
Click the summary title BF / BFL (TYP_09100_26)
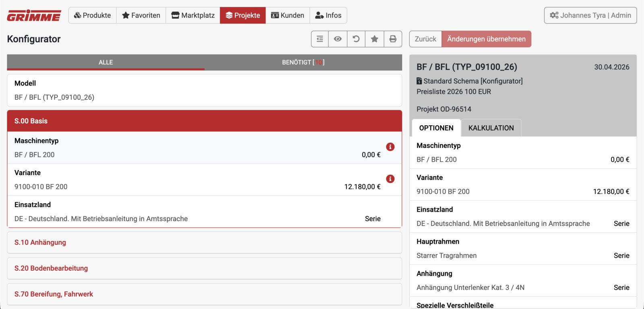[467, 67]
